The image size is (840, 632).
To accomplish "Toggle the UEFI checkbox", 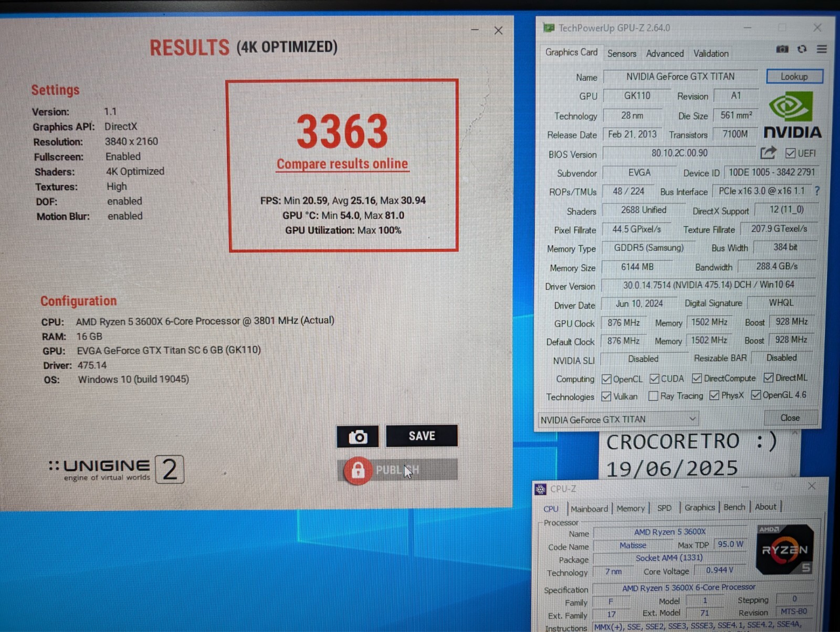I will click(x=790, y=153).
